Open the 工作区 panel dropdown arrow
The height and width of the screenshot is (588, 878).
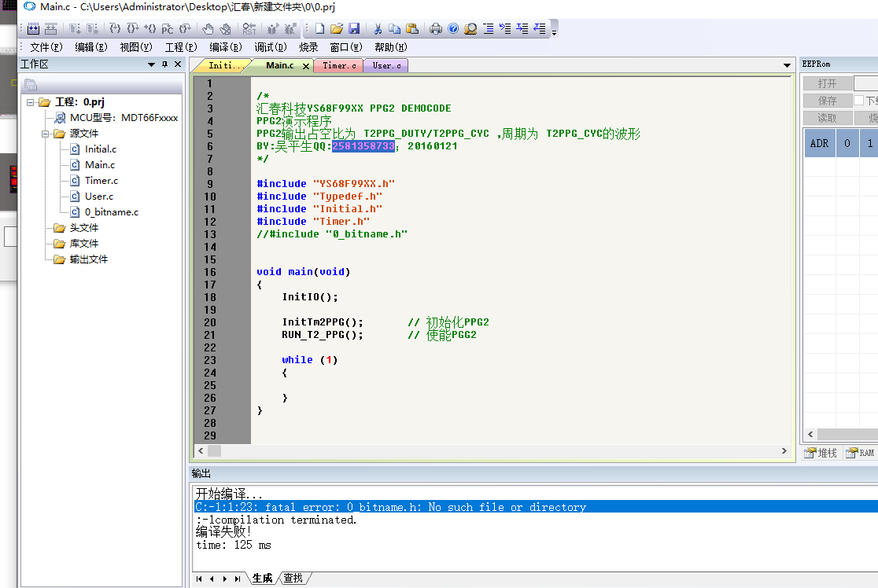151,64
